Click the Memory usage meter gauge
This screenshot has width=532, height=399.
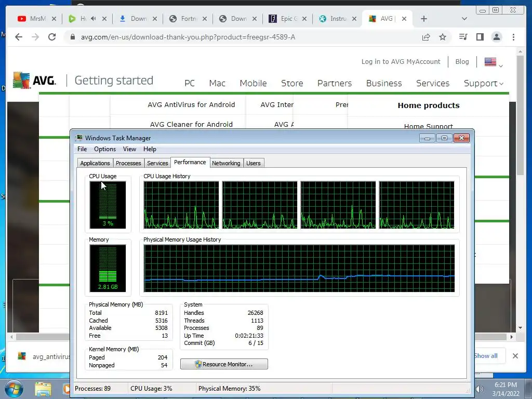[x=108, y=268]
